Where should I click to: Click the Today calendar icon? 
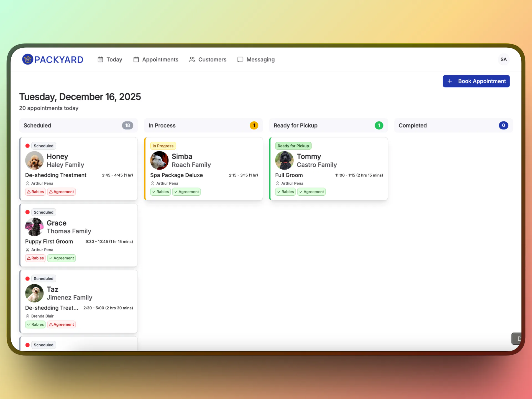100,60
